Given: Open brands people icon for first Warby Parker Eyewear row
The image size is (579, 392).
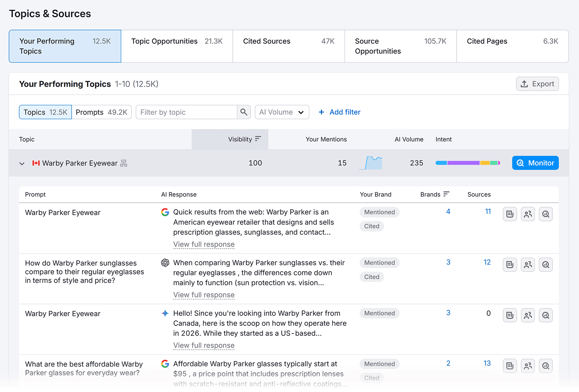Looking at the screenshot, I should pyautogui.click(x=528, y=214).
